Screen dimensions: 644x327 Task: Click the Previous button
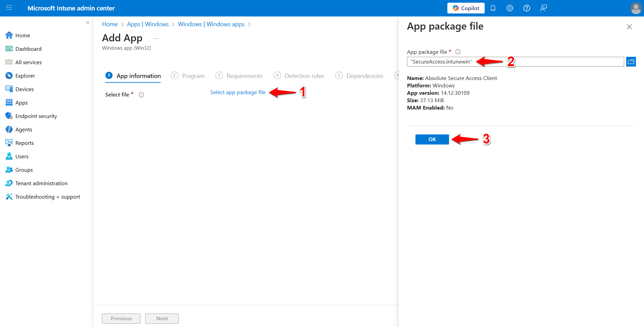pos(121,319)
